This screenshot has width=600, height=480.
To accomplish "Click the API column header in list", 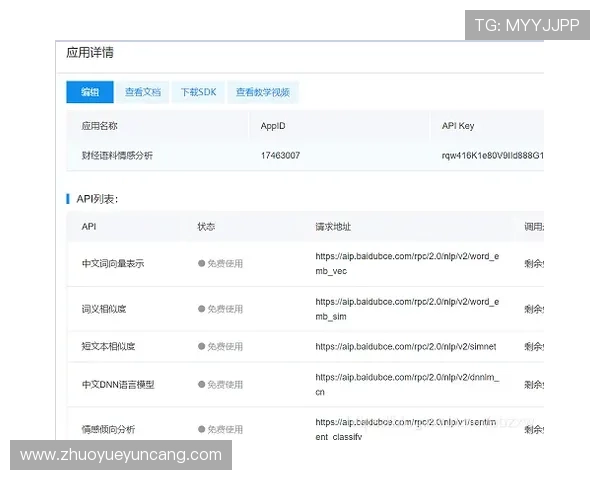I will (x=89, y=227).
